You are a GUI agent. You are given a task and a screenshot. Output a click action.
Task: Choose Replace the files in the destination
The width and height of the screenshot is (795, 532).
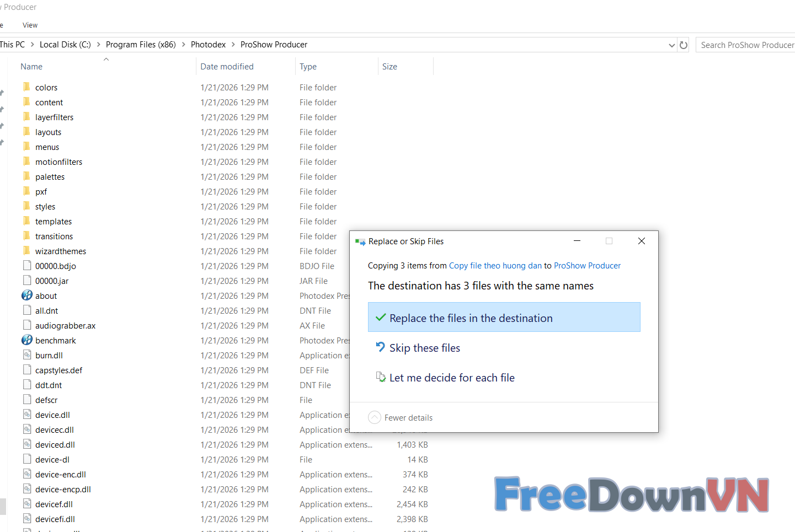coord(504,318)
